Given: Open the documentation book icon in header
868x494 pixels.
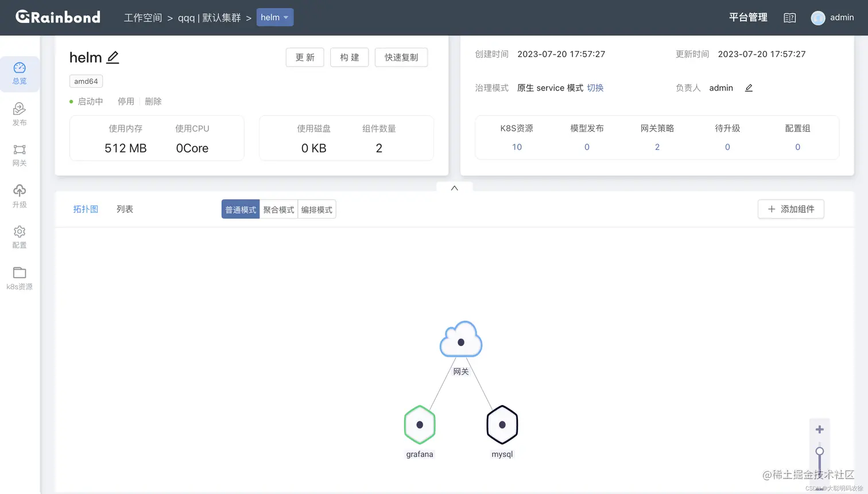Looking at the screenshot, I should point(790,18).
